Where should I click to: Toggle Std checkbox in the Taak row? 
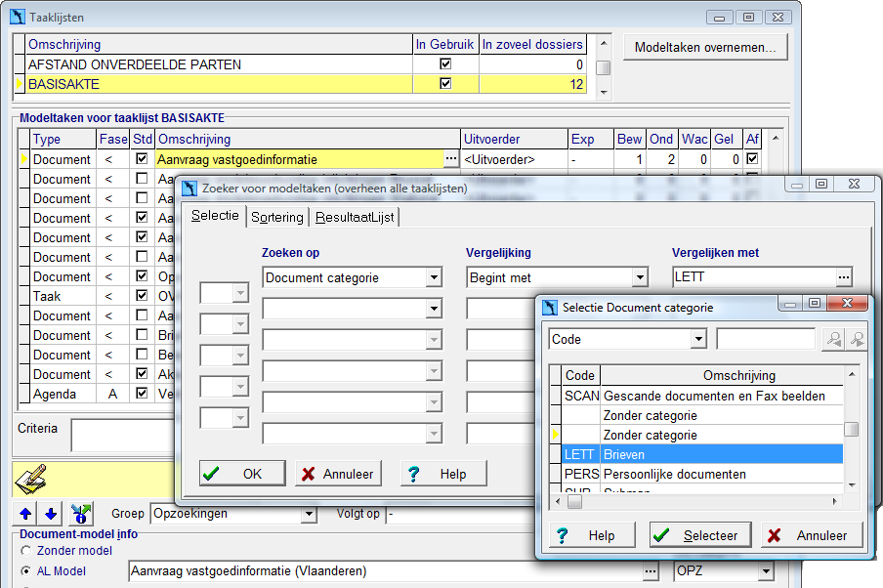[x=142, y=296]
